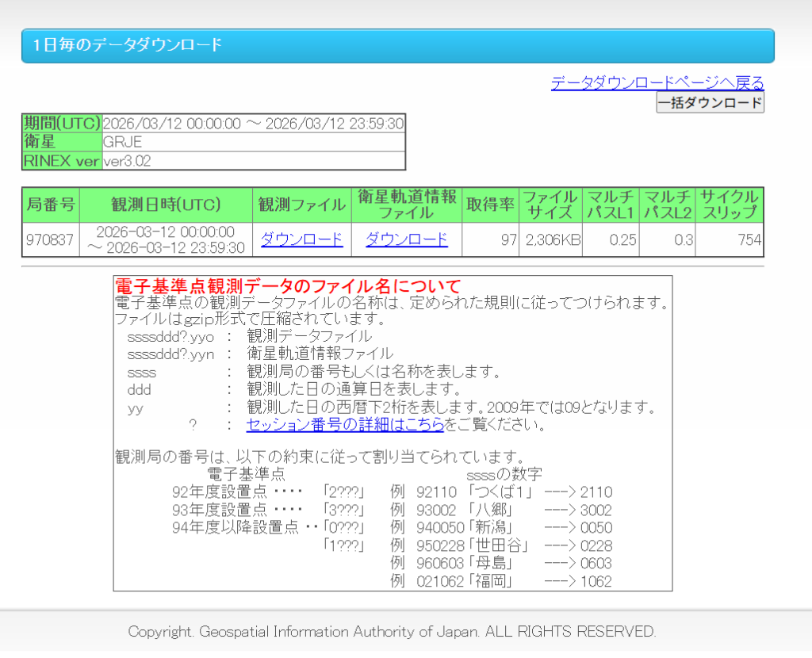Click the red 電子基準点観測データのファイル名について heading
Image resolution: width=812 pixels, height=658 pixels.
(x=288, y=286)
